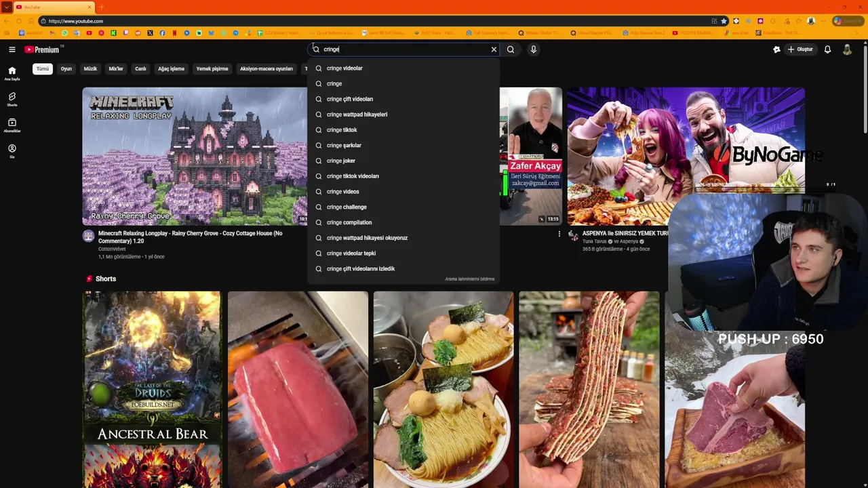Select the Yemek pişirme filter chip
The image size is (868, 488).
[212, 68]
